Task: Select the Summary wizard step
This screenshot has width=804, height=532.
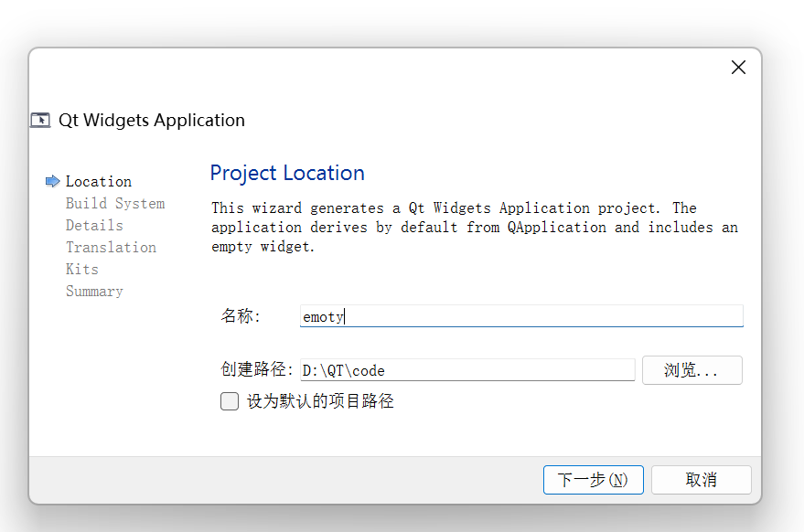Action: 94,291
